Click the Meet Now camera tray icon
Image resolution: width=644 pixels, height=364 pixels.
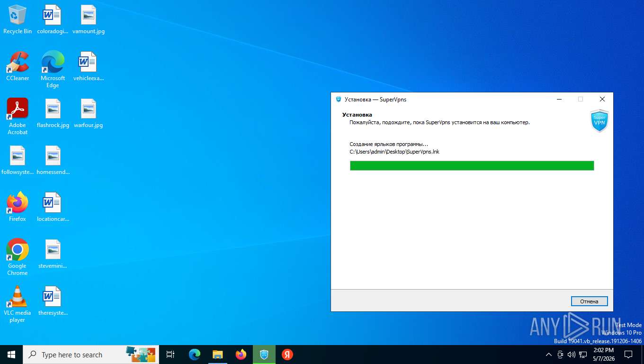pos(560,355)
